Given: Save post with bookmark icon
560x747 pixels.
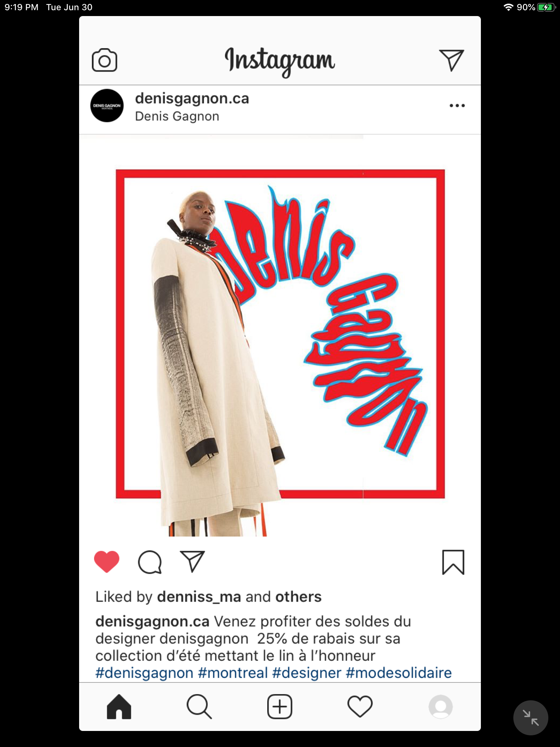Looking at the screenshot, I should click(453, 562).
